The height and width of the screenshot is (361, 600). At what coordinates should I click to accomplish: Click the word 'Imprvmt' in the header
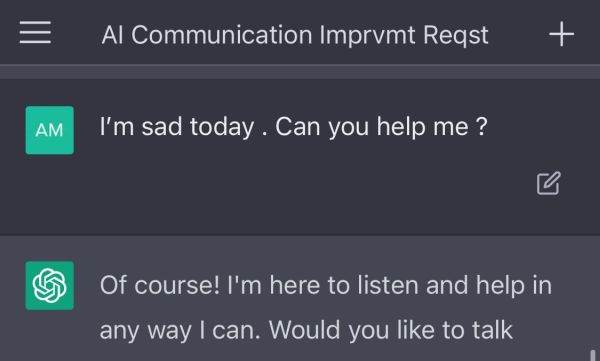(367, 35)
